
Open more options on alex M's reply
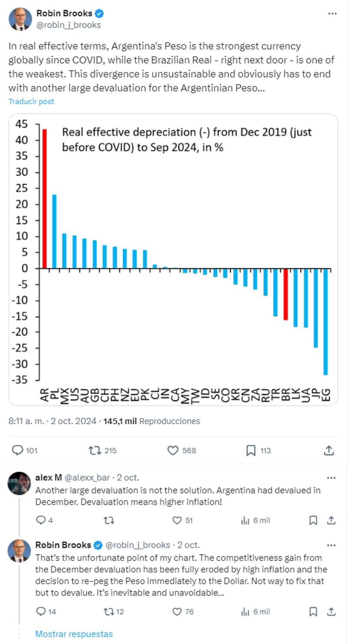[331, 478]
